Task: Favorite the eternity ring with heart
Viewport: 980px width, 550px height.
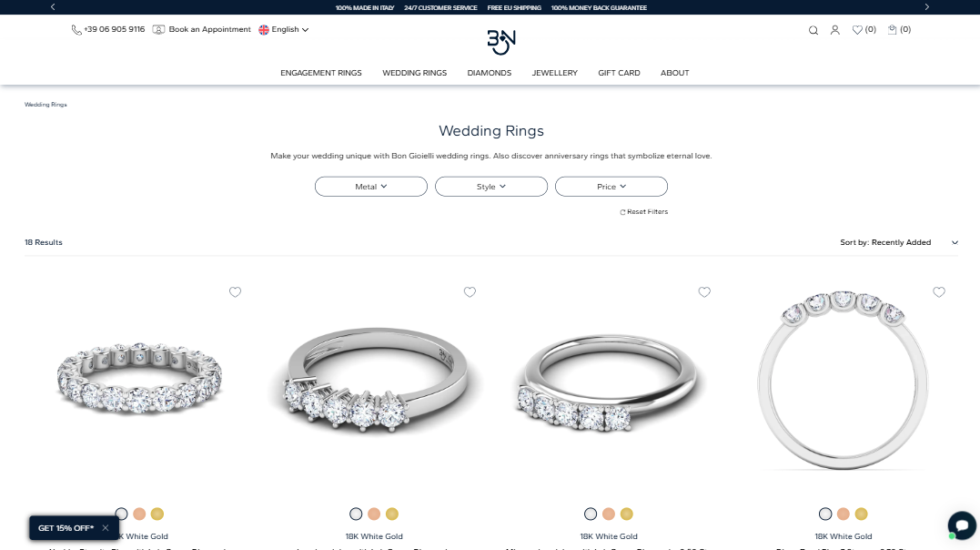Action: (235, 291)
